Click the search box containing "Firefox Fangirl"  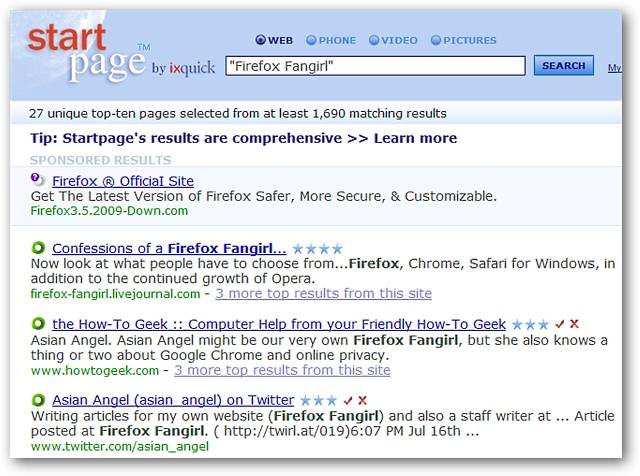374,66
